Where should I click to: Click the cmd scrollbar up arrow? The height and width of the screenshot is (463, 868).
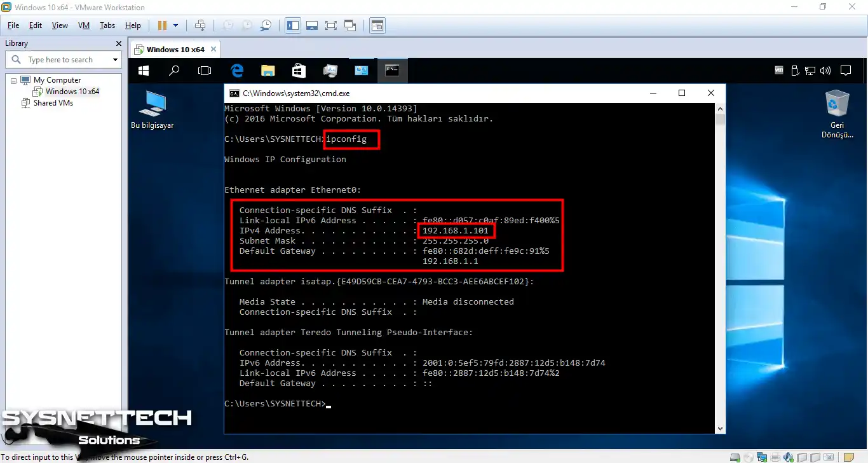click(720, 108)
